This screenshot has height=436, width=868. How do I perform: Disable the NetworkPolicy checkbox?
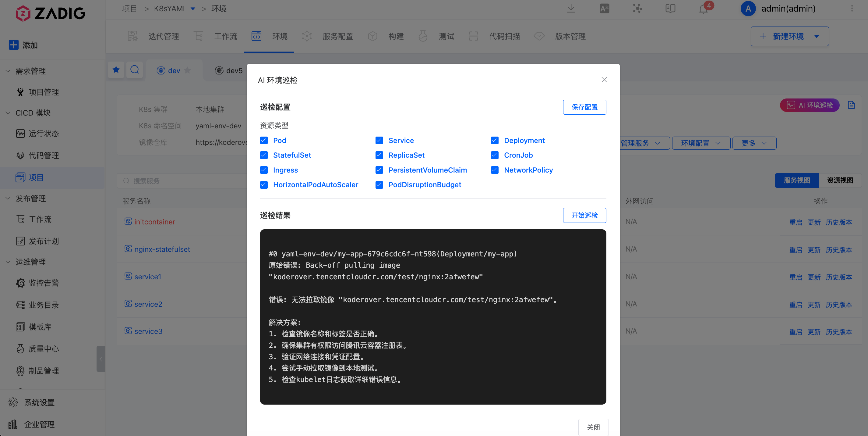pos(495,170)
